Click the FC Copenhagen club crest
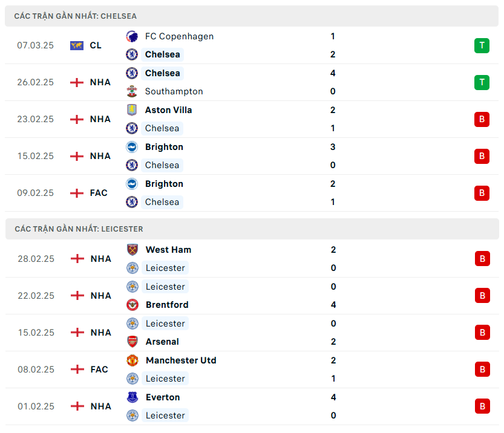The image size is (504, 433). [131, 36]
